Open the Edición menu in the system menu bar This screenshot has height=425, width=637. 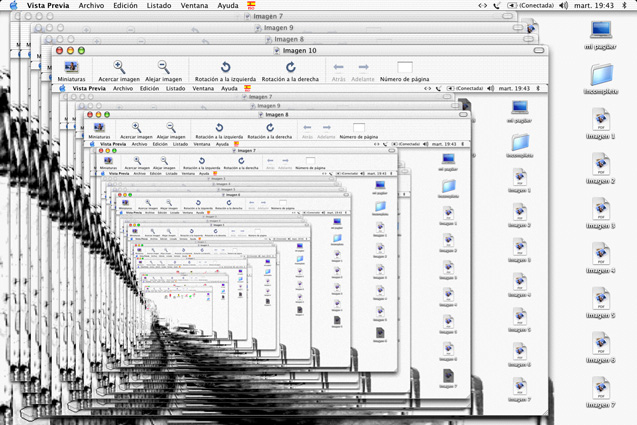click(x=125, y=5)
